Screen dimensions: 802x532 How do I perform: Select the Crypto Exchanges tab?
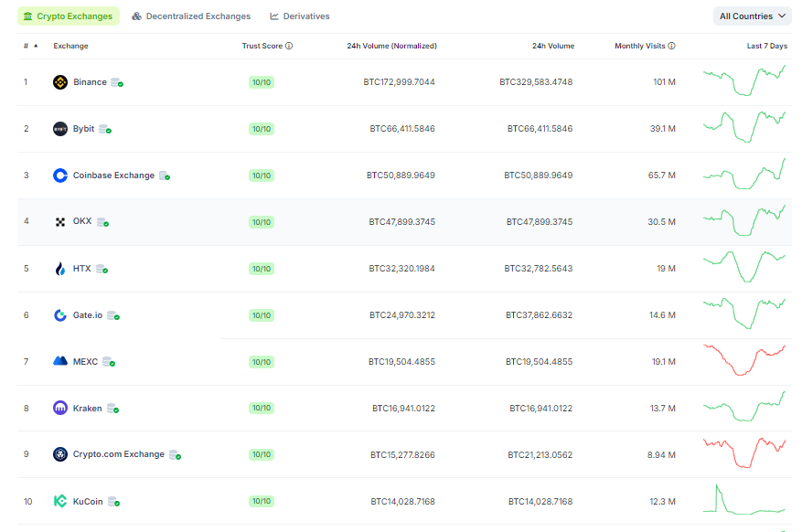point(69,16)
